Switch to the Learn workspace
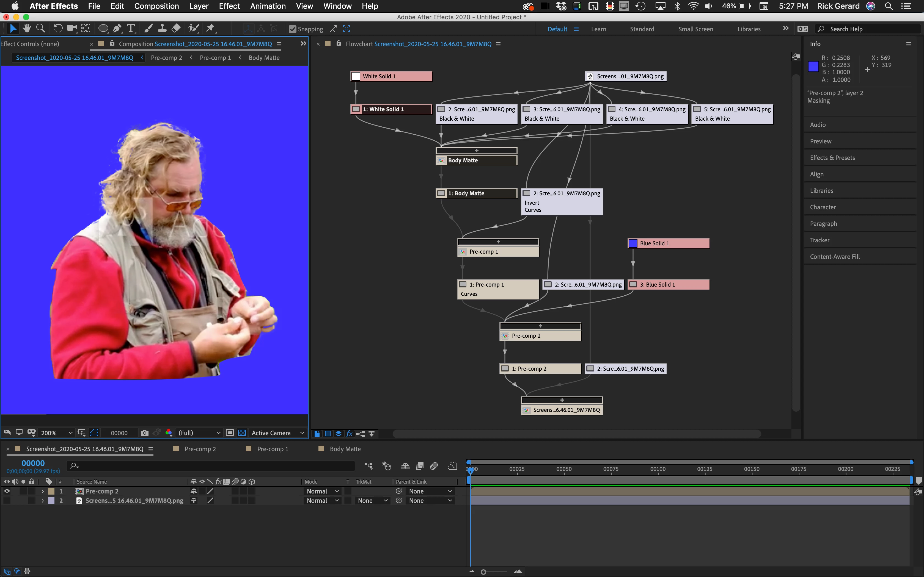This screenshot has width=924, height=577. pos(598,29)
